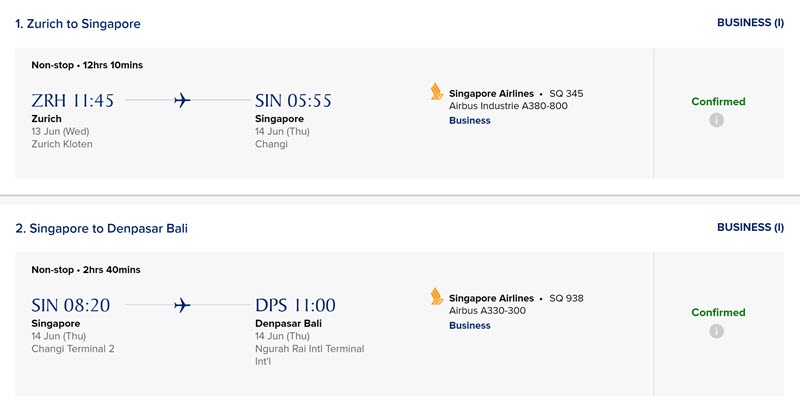The width and height of the screenshot is (800, 411).
Task: Click the '1. Zurich to Singapore' heading
Action: tap(78, 24)
